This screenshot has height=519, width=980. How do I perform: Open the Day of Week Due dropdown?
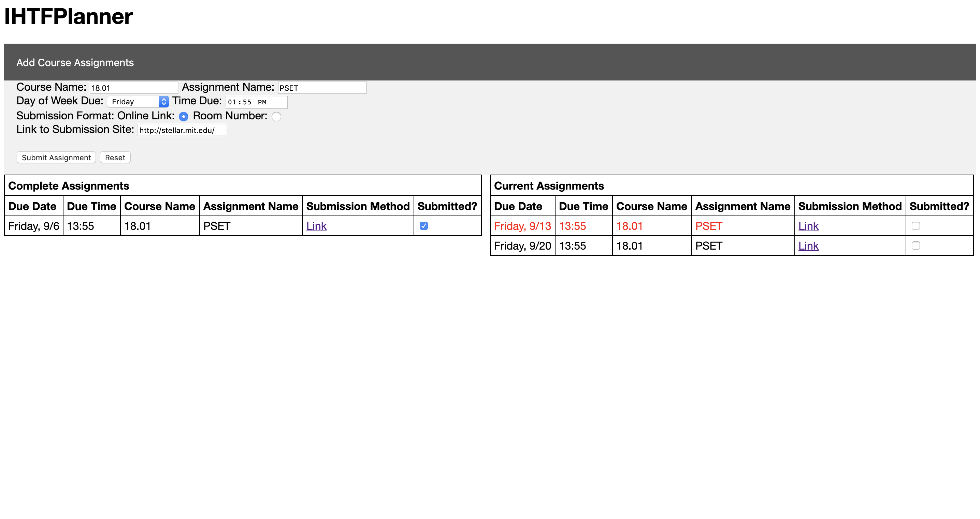138,102
